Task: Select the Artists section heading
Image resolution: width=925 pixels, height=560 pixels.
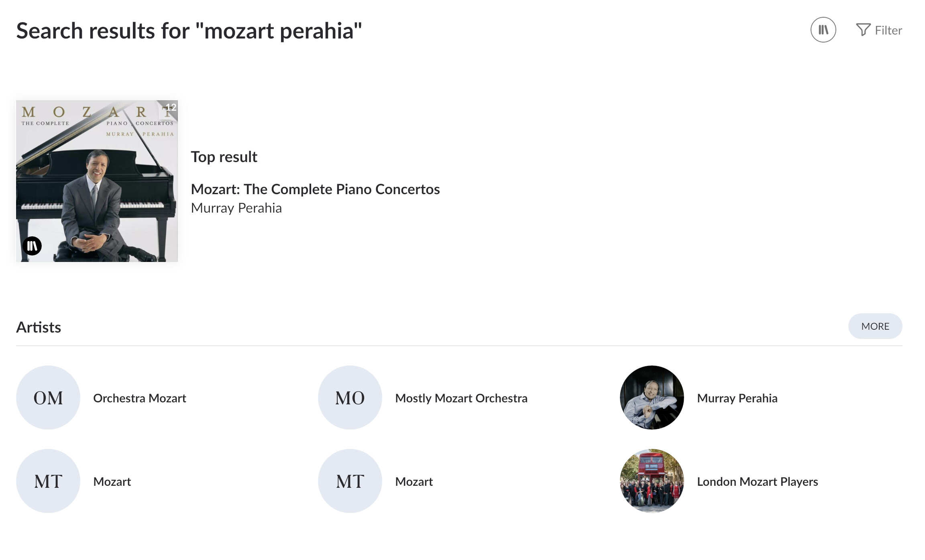Action: 39,327
